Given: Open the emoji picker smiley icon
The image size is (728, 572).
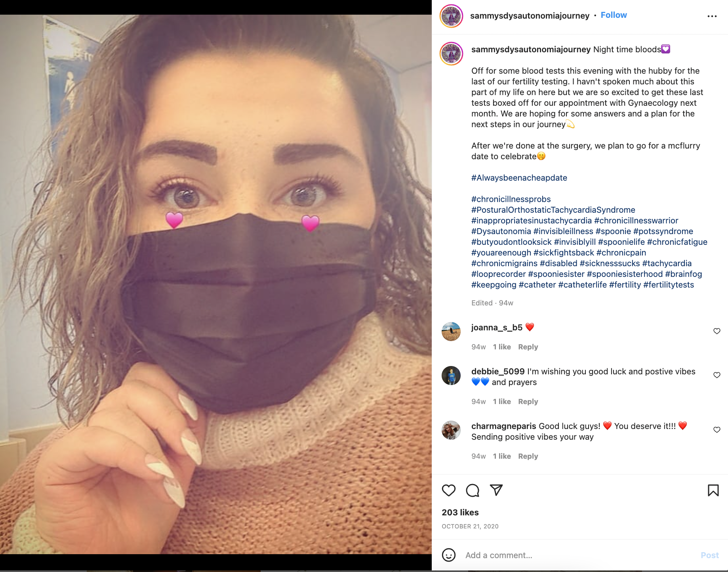Looking at the screenshot, I should coord(449,555).
